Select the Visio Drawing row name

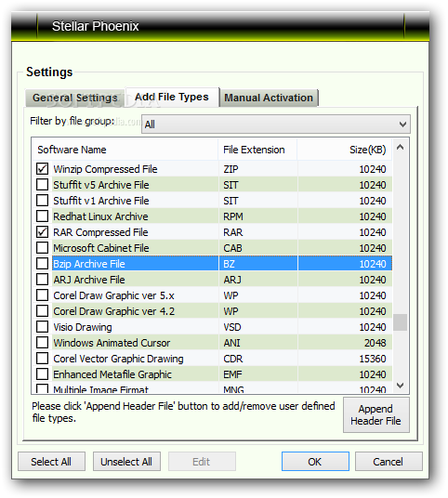pos(83,327)
